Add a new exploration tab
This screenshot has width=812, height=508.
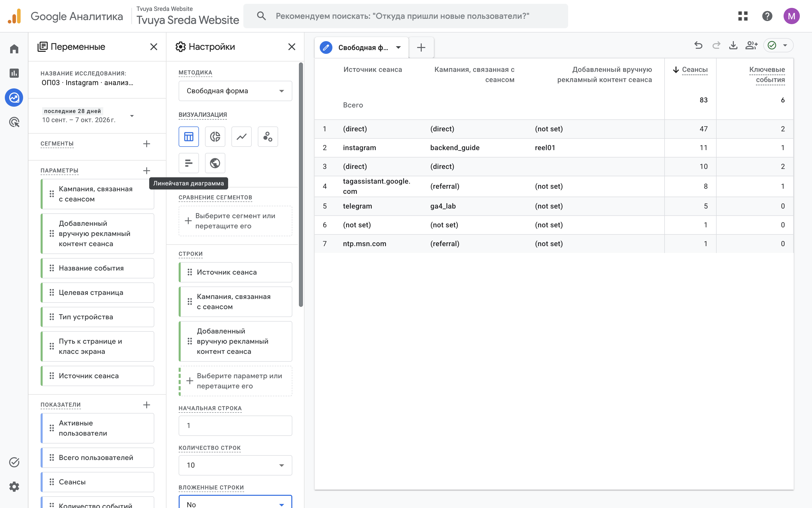[x=421, y=47]
